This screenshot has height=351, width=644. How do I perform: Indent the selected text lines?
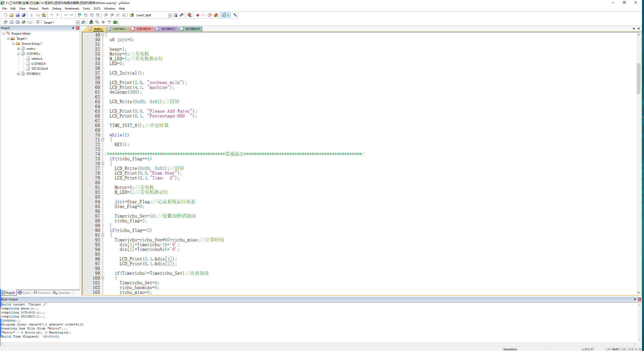click(106, 15)
